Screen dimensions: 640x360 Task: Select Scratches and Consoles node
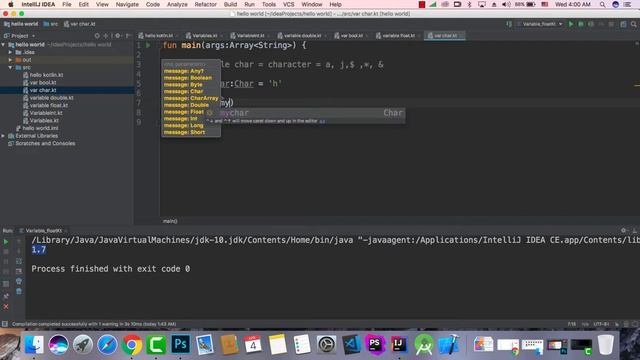point(45,144)
